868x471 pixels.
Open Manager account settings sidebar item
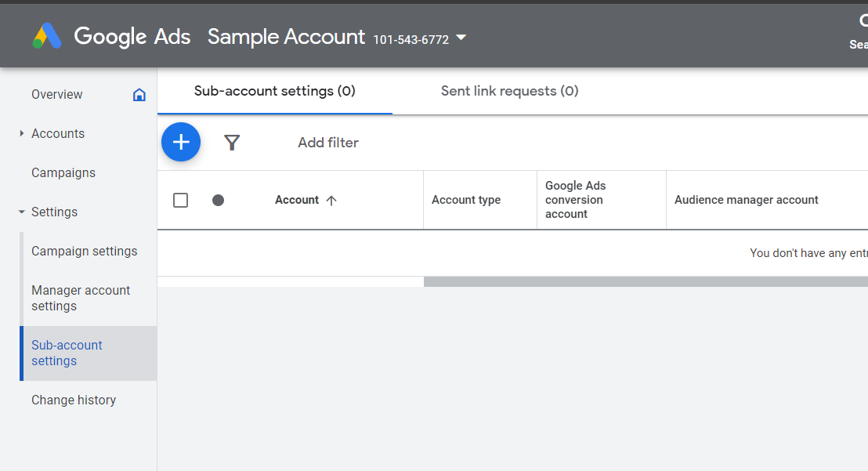click(x=81, y=299)
